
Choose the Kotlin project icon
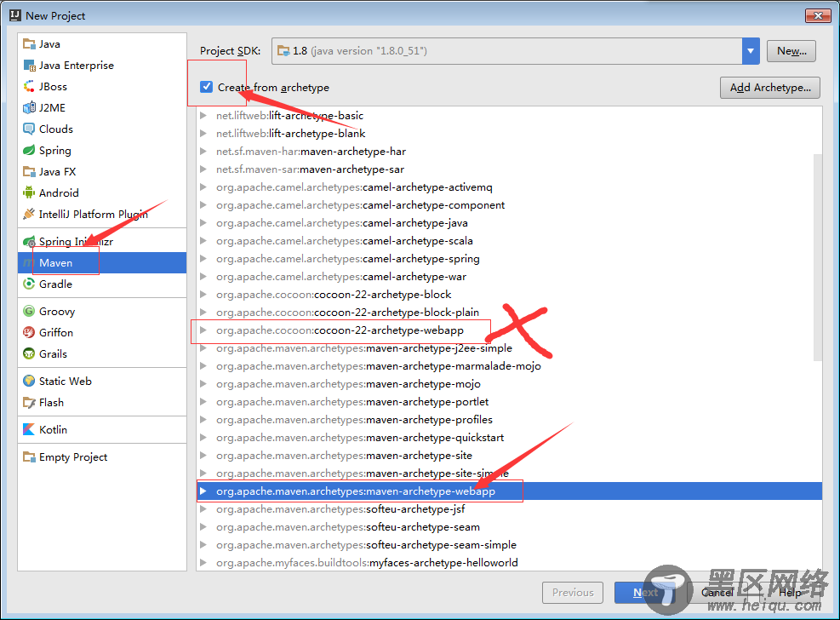29,430
